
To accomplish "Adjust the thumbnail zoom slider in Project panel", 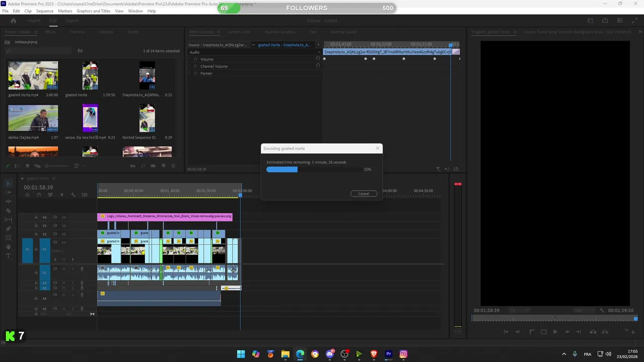I will (x=56, y=166).
